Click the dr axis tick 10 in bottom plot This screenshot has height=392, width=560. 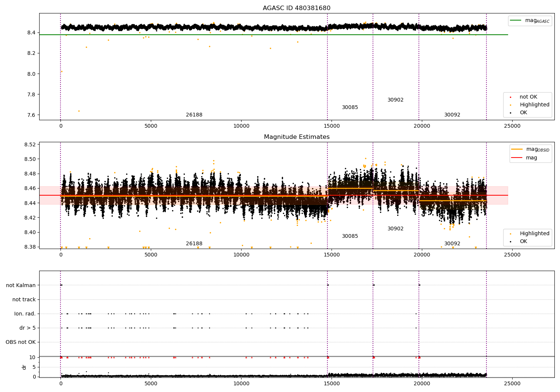(32, 357)
